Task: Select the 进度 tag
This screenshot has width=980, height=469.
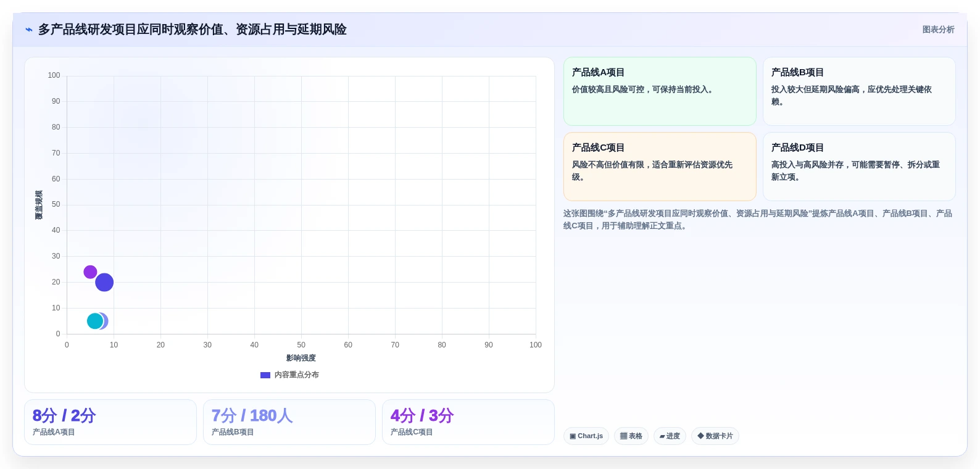Action: [x=670, y=436]
